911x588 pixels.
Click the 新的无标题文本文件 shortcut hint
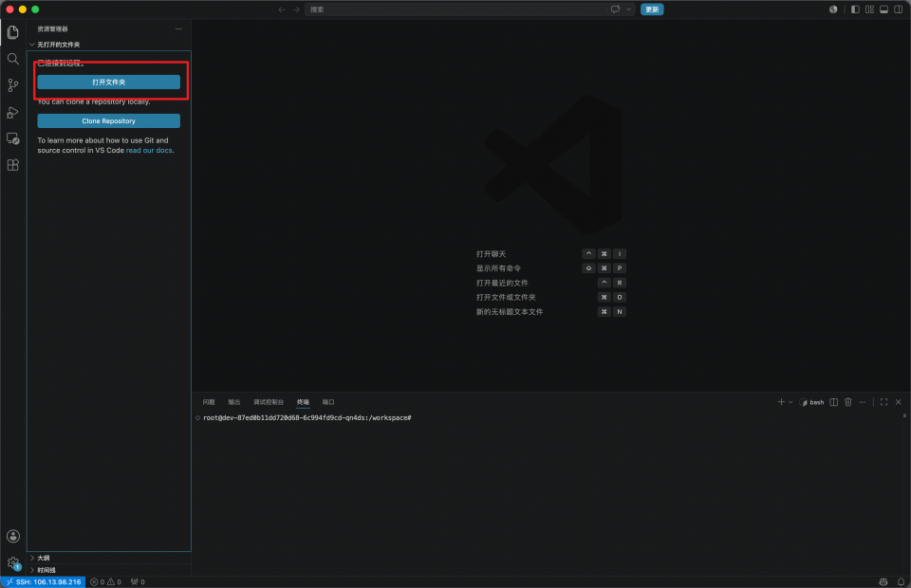510,312
